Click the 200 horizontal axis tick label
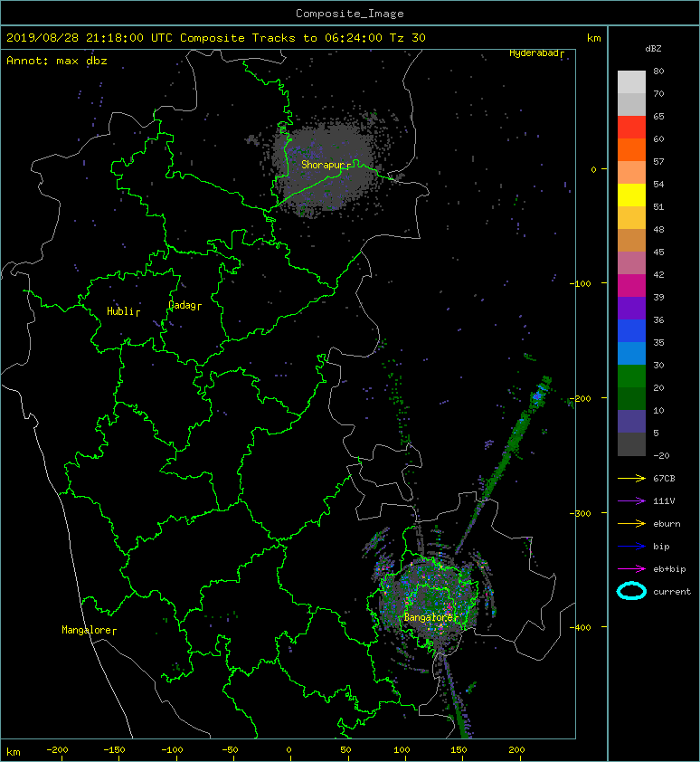 [516, 750]
